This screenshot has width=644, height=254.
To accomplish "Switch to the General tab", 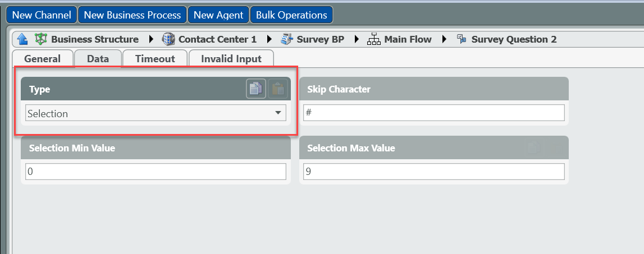I will [x=42, y=59].
